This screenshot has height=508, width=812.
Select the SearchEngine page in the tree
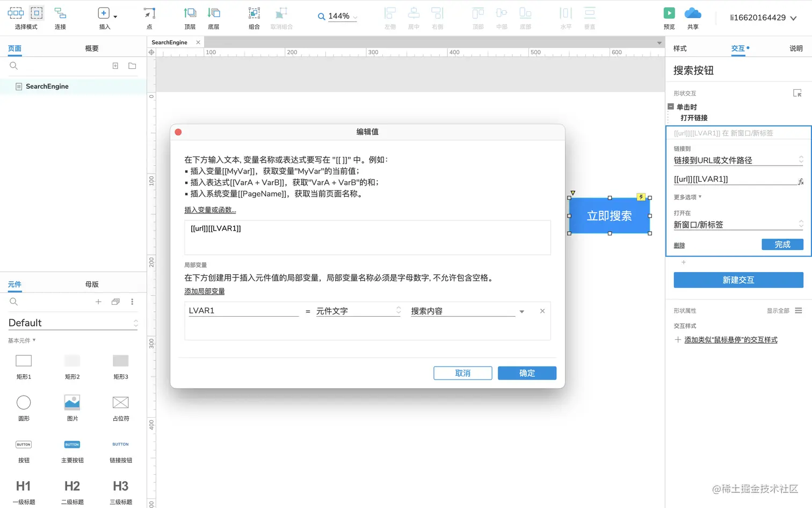click(x=73, y=86)
